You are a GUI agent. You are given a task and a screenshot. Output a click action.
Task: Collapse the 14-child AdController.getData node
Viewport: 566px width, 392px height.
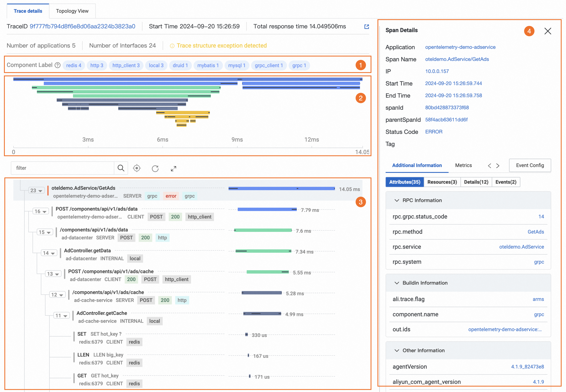coord(49,253)
